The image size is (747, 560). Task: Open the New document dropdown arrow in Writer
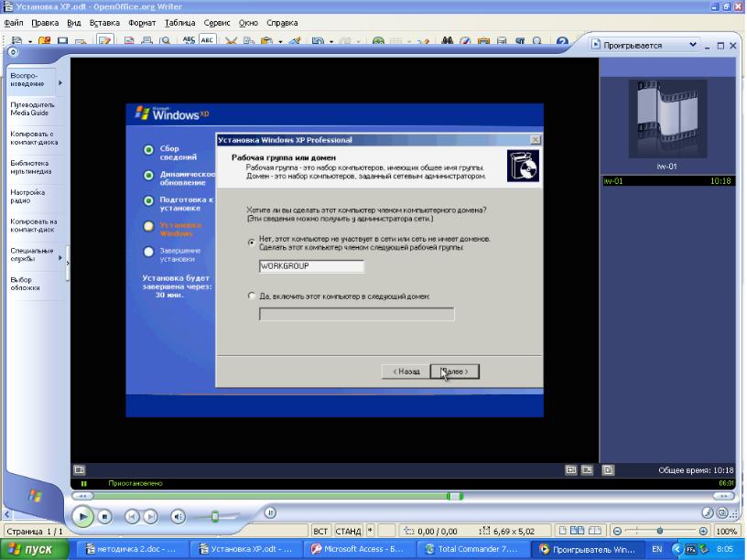coord(29,41)
